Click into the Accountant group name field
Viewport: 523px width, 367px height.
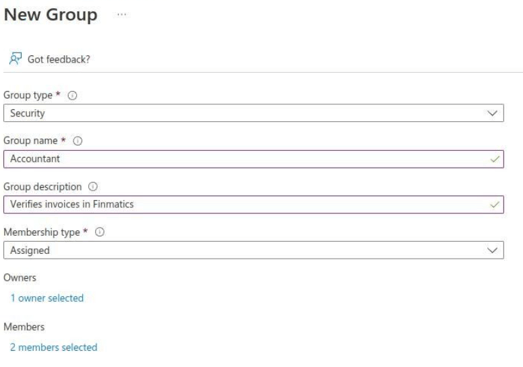tap(253, 159)
